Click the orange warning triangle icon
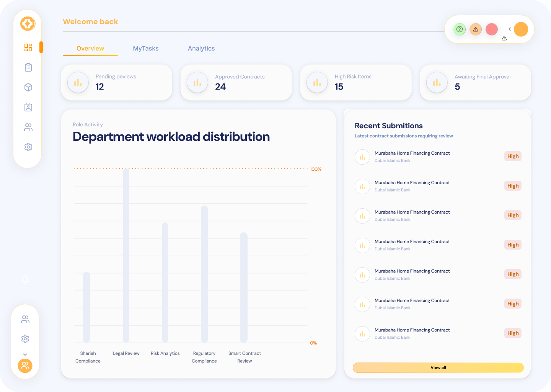The image size is (551, 392). pos(476,29)
